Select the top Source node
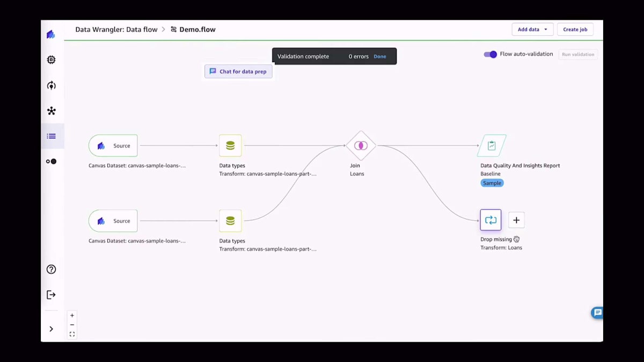The width and height of the screenshot is (644, 362). pyautogui.click(x=113, y=145)
